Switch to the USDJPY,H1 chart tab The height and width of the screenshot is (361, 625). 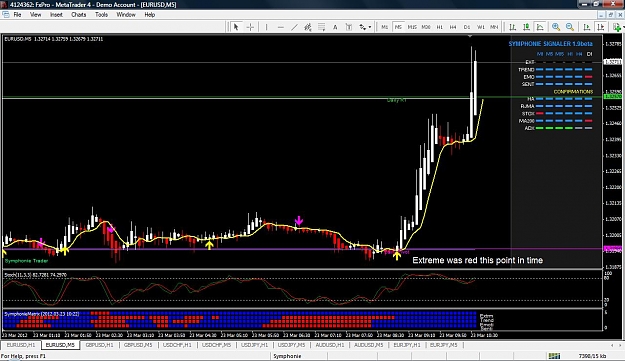click(254, 345)
